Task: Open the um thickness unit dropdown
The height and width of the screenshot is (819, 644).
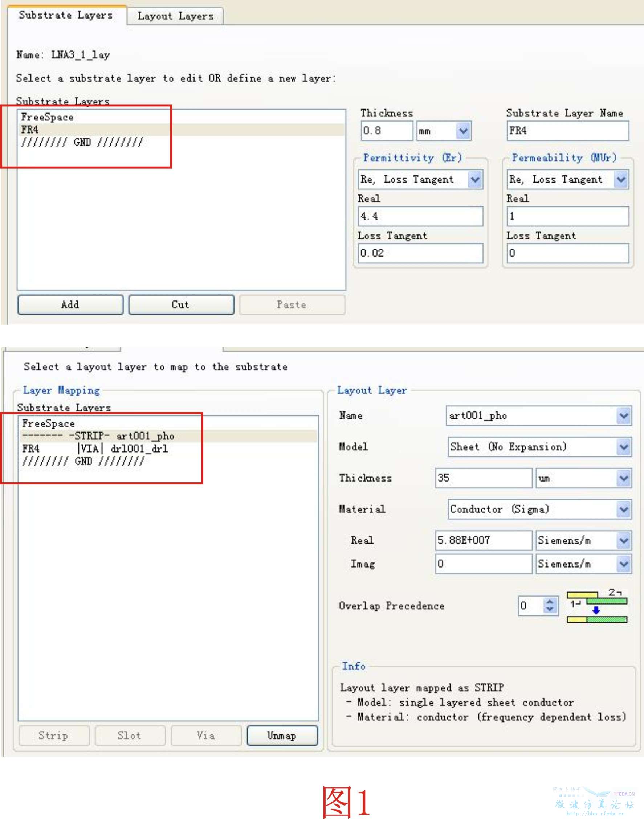Action: pos(584,478)
